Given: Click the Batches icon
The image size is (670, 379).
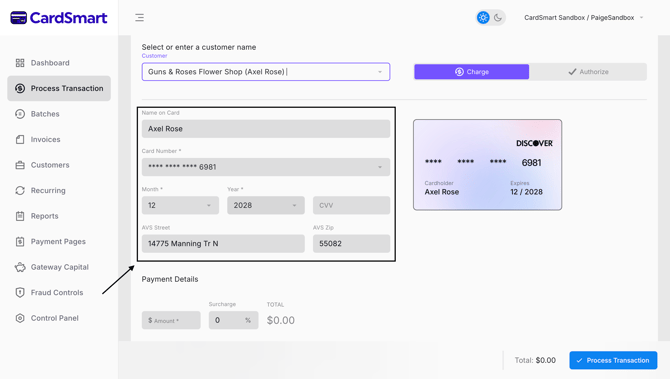Looking at the screenshot, I should 20,114.
